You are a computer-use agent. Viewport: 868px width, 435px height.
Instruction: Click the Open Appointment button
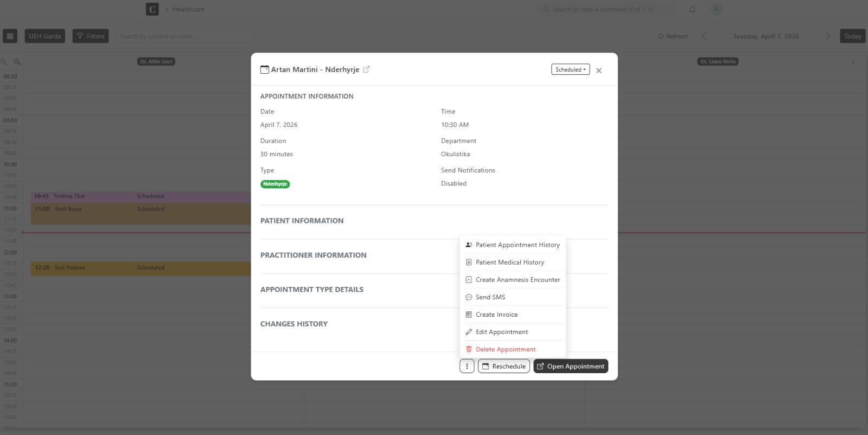coord(570,366)
